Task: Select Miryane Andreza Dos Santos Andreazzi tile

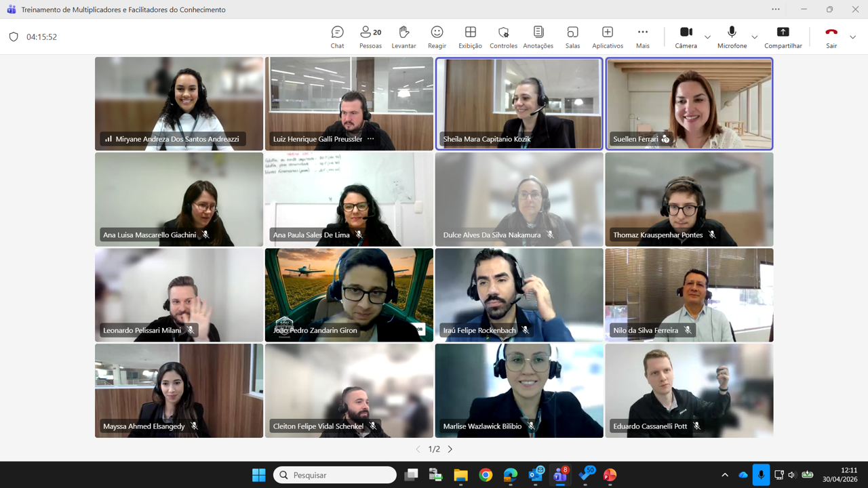Action: point(179,104)
